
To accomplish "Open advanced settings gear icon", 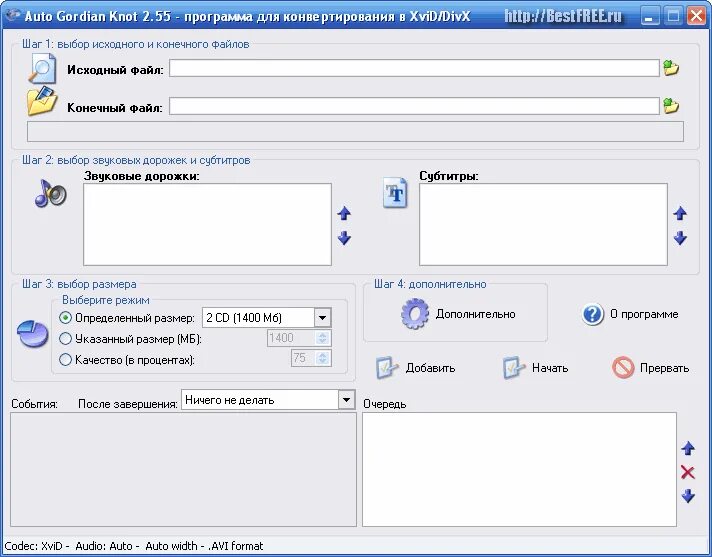I will (x=415, y=314).
